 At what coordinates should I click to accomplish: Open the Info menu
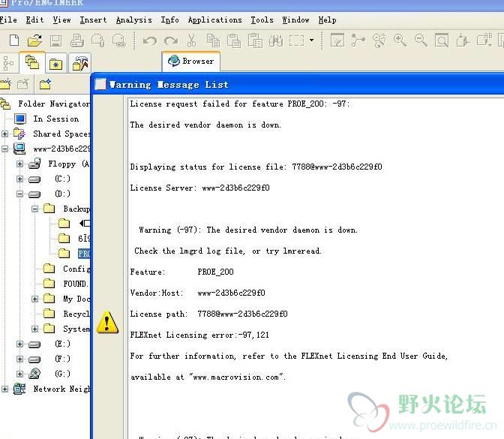169,20
